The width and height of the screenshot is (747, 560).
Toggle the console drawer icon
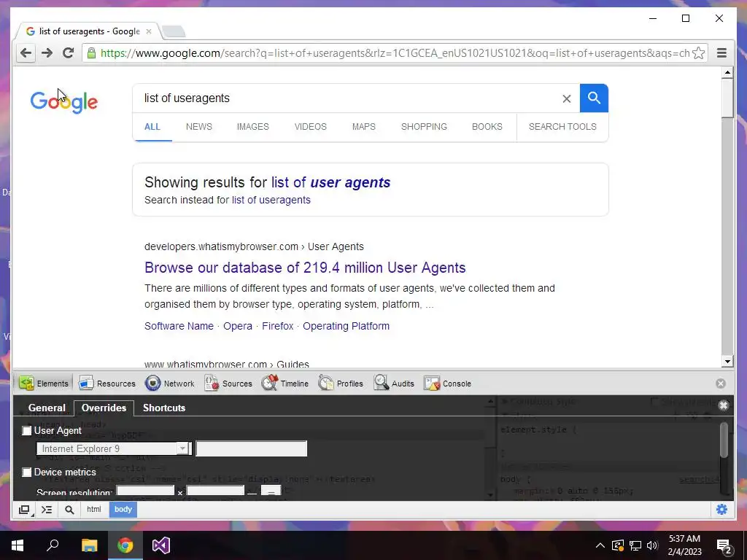click(47, 510)
